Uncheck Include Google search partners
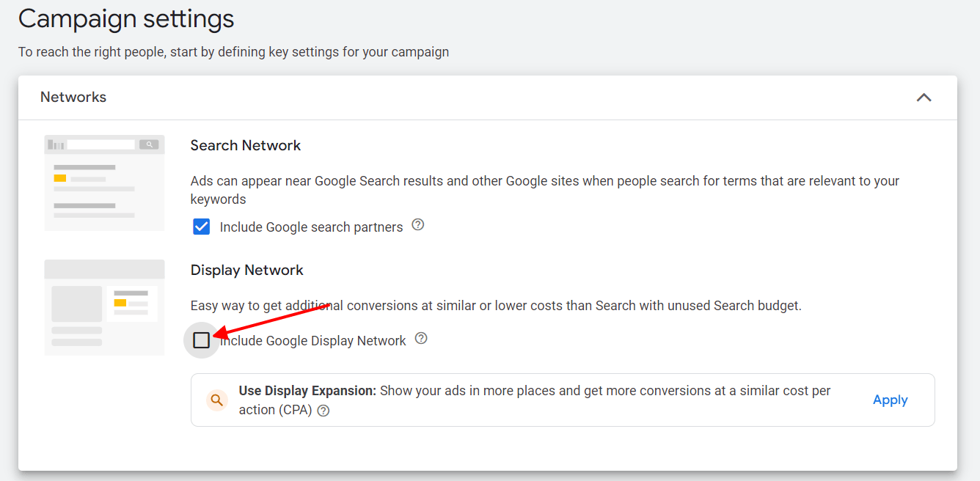 (x=201, y=226)
